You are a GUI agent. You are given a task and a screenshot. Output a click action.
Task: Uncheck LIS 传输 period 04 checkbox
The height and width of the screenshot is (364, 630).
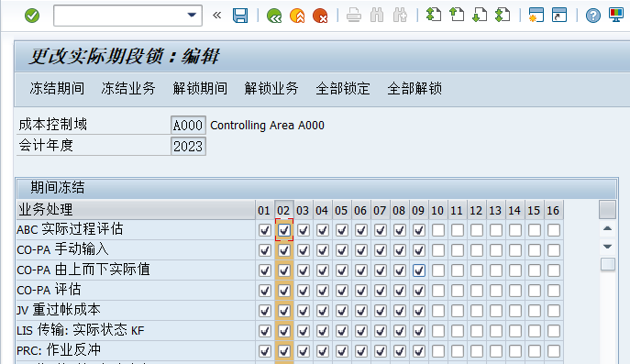[x=323, y=331]
